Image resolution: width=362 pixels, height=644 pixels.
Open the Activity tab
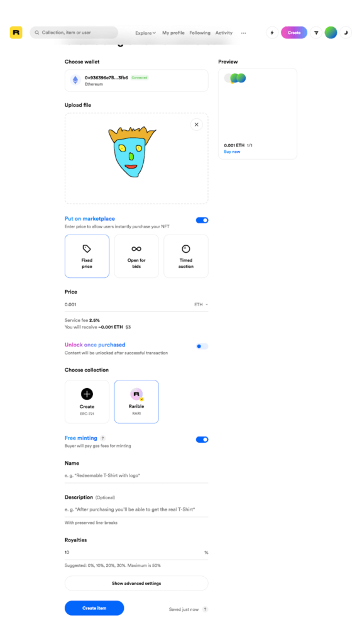(224, 33)
